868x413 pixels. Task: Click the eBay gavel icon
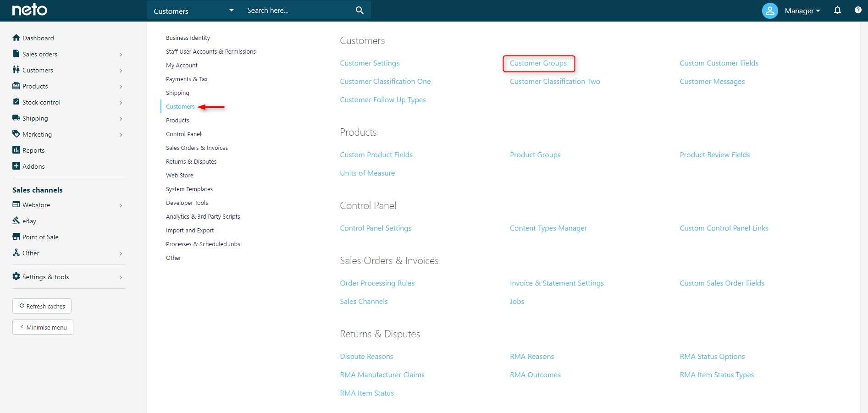click(17, 220)
